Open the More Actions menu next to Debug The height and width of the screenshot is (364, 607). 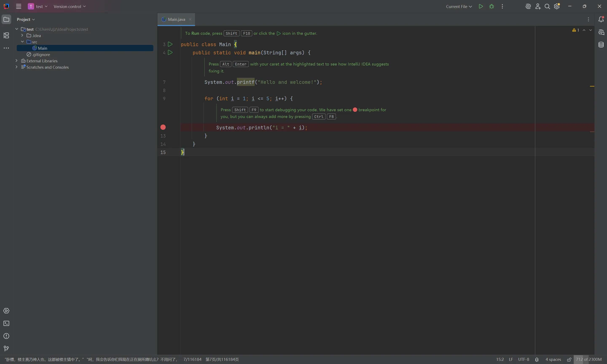(x=502, y=6)
